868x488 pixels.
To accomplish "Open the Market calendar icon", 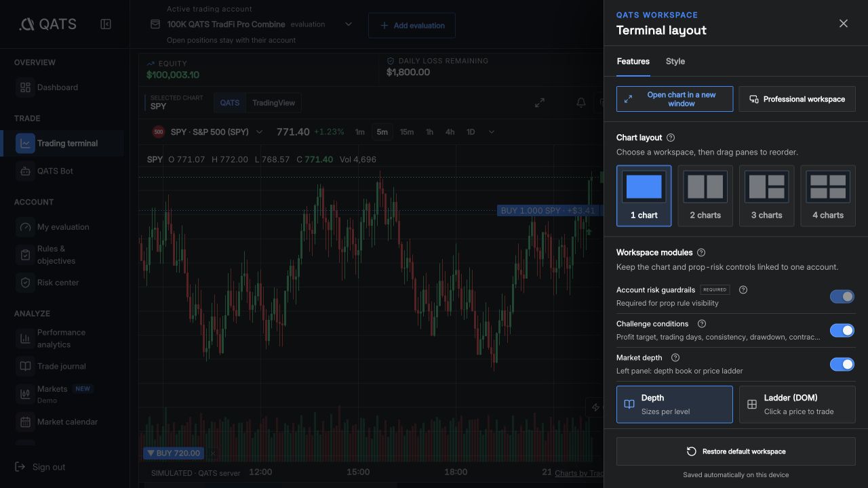I will [x=25, y=422].
